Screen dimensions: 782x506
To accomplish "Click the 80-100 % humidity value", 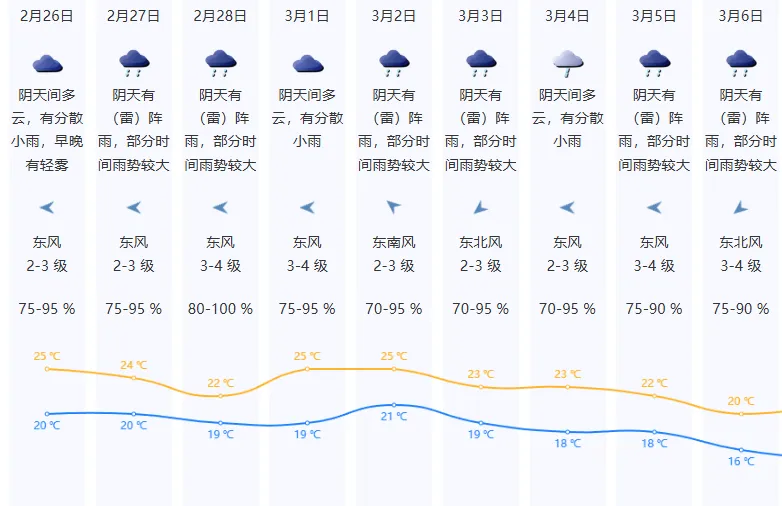I will click(x=220, y=309).
